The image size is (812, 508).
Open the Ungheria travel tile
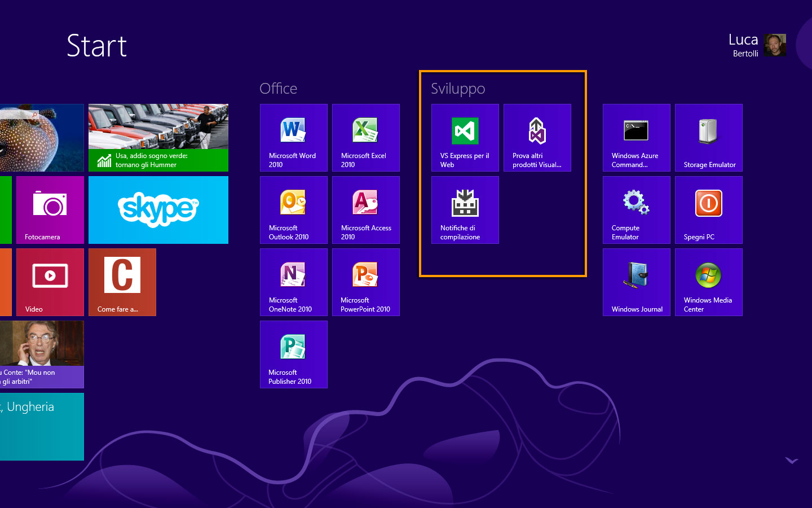(x=42, y=427)
